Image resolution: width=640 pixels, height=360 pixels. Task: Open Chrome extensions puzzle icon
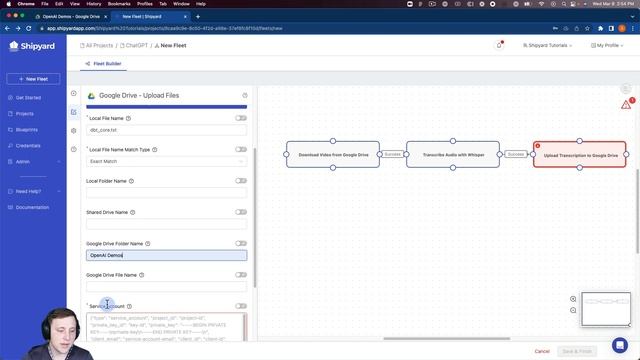pyautogui.click(x=600, y=29)
